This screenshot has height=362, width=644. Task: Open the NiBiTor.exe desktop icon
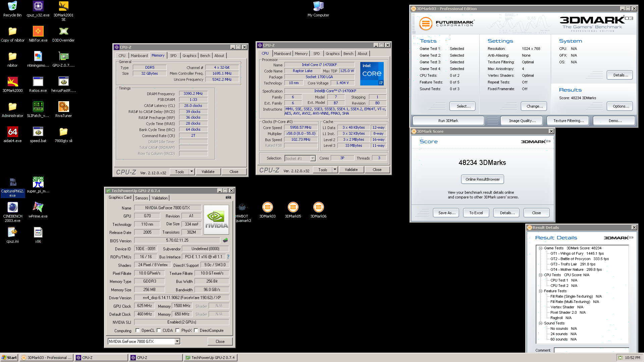coord(38,34)
